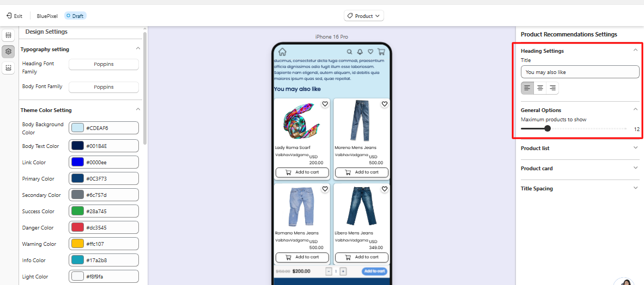
Task: Select center alignment for the title
Action: click(540, 88)
